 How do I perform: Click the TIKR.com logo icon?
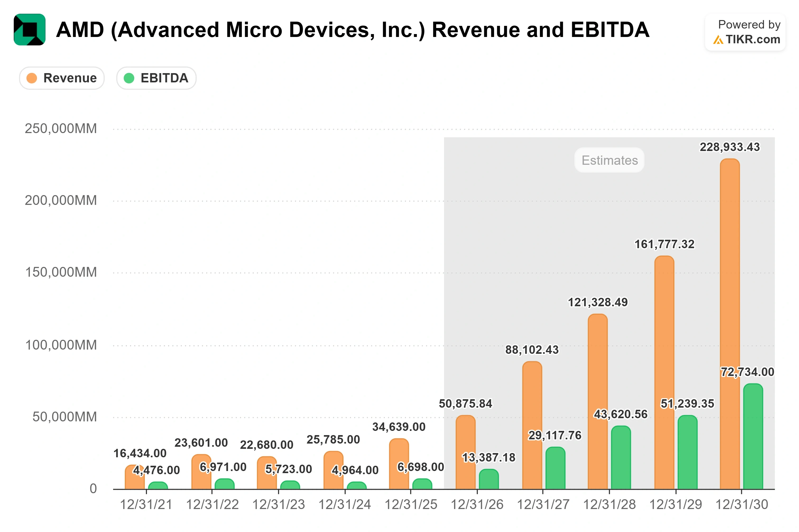tap(718, 40)
